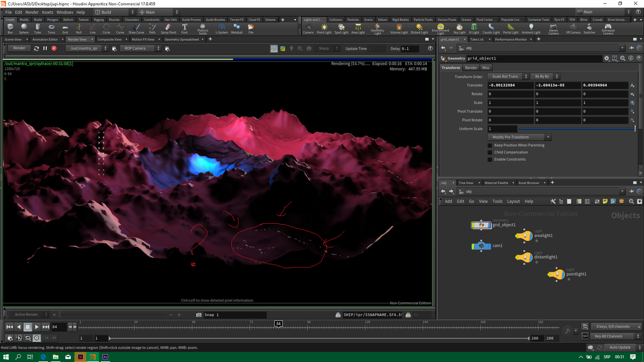Open the Windows menu

(x=64, y=12)
